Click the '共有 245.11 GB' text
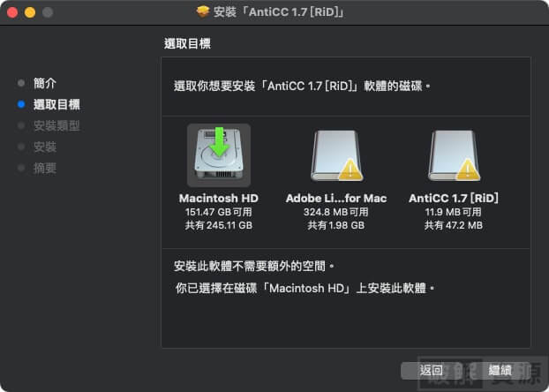 click(219, 225)
